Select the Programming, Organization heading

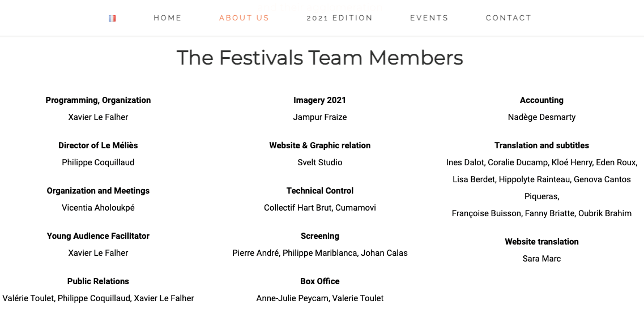pos(98,100)
